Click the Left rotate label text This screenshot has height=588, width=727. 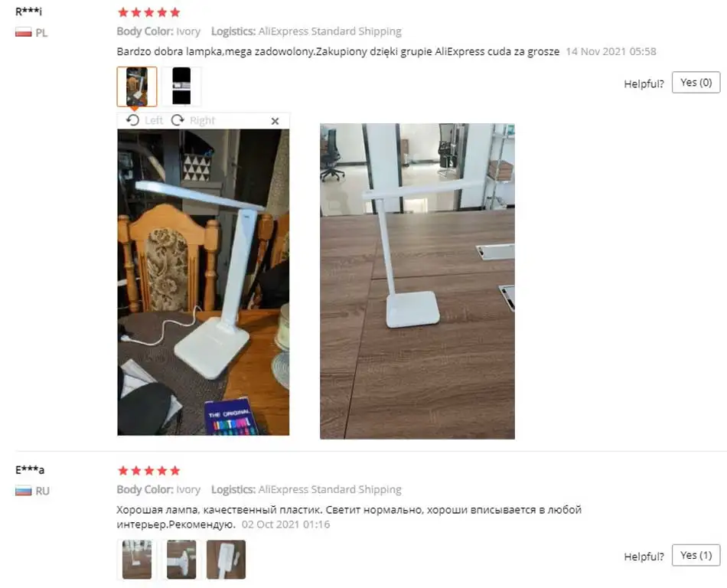(x=154, y=120)
